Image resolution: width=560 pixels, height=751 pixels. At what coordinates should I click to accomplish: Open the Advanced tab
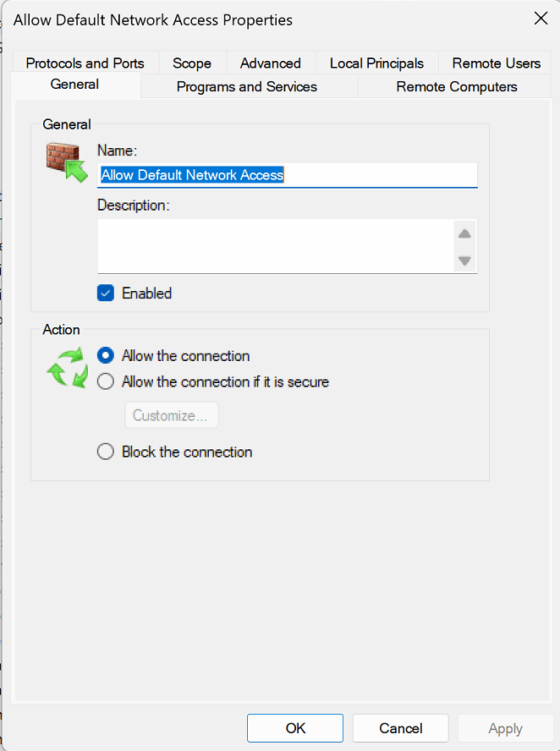(271, 63)
